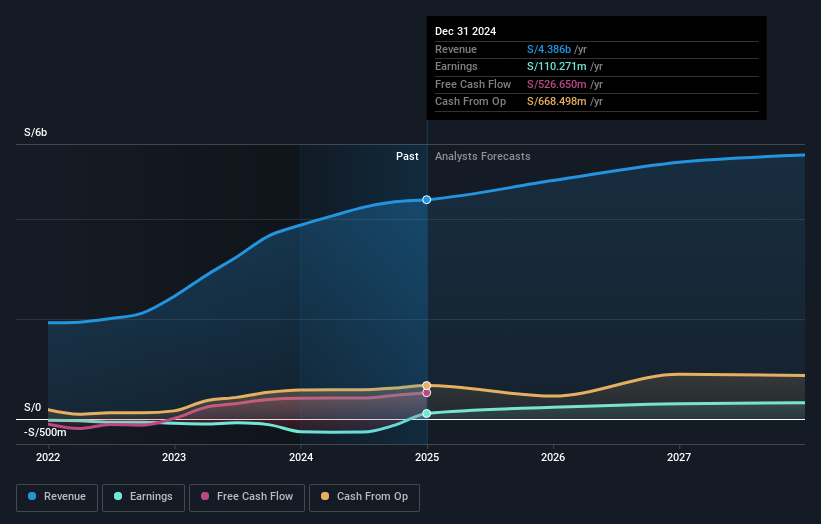821x524 pixels.
Task: Click the S/6b y-axis label
Action: click(x=36, y=132)
